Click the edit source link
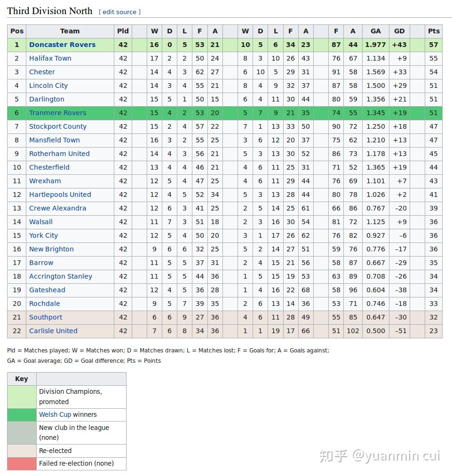This screenshot has height=476, width=452. pos(119,12)
